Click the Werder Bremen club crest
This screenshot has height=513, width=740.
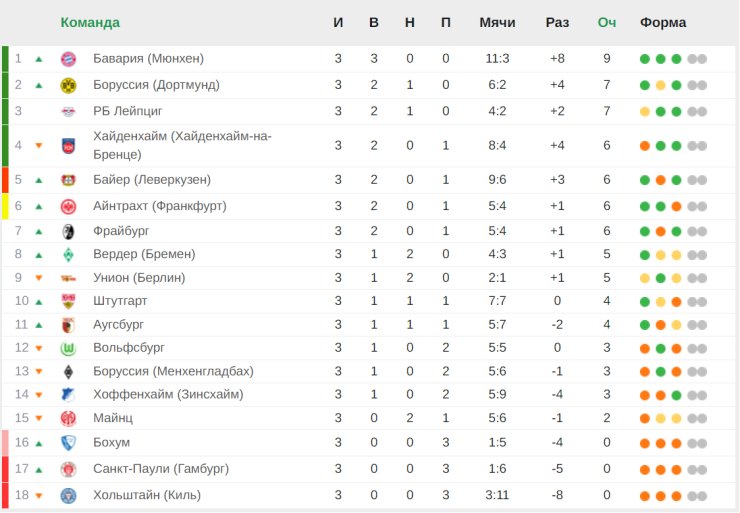[68, 254]
